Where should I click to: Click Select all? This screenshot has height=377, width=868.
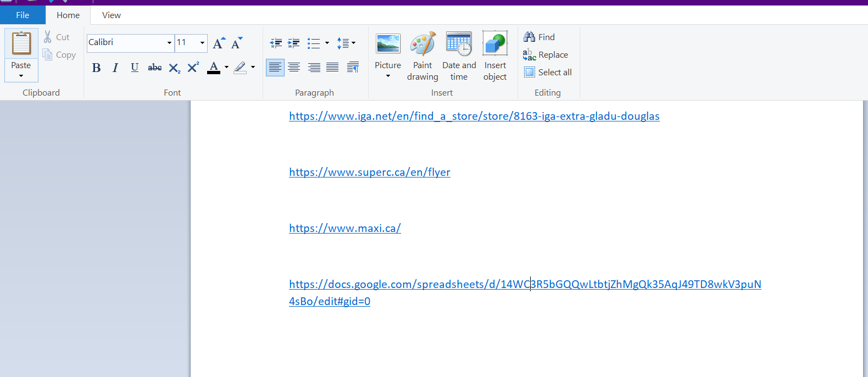coord(548,73)
